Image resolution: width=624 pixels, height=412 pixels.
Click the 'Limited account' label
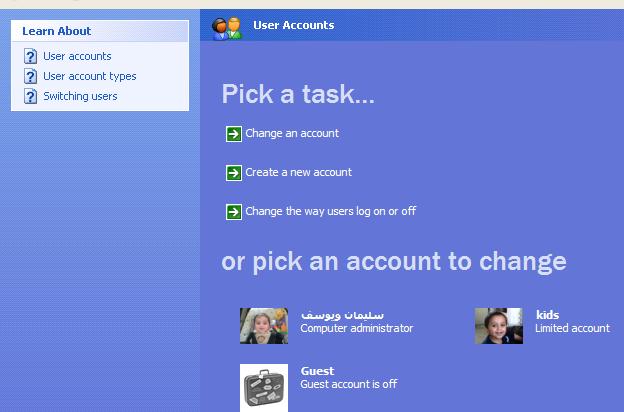pyautogui.click(x=572, y=328)
